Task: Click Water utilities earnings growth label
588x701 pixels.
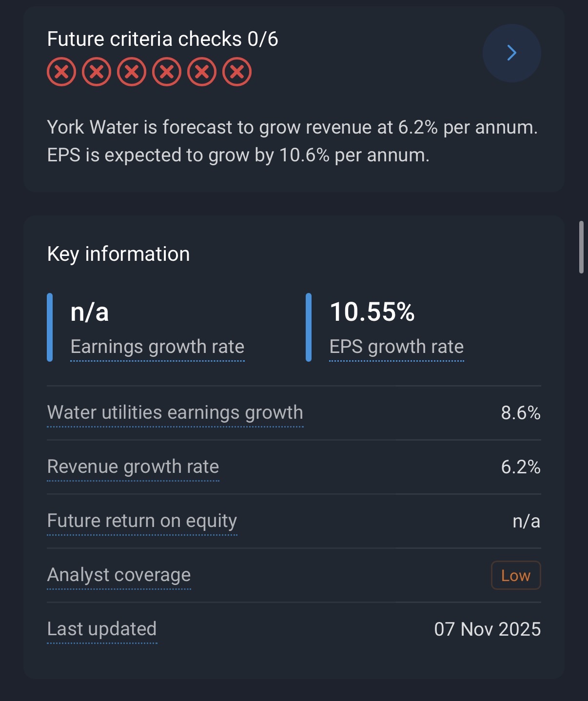Action: point(175,412)
